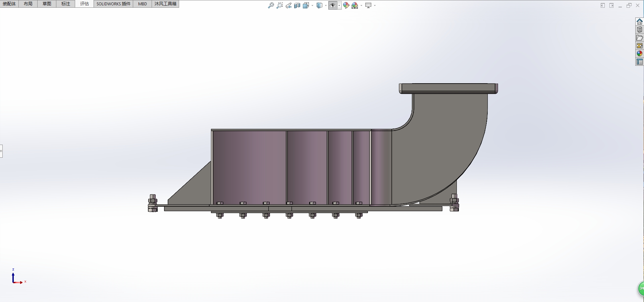Open File Explorer task pane tab
The width and height of the screenshot is (644, 302).
coord(640,38)
